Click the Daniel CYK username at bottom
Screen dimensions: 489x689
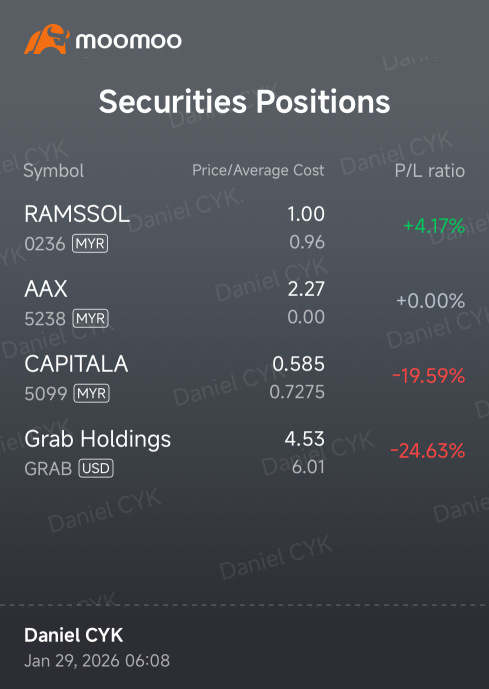(74, 635)
